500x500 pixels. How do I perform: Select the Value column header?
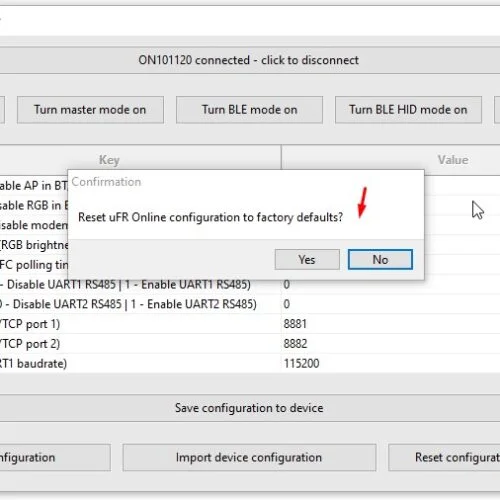[391, 160]
